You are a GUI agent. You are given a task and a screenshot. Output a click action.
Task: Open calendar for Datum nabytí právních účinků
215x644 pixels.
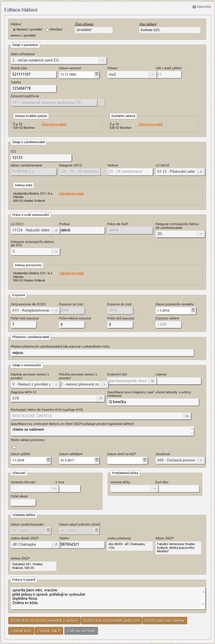click(97, 530)
